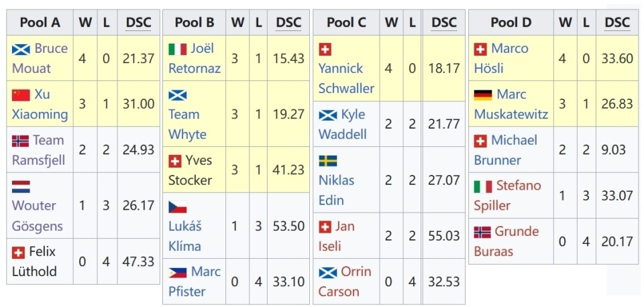
Task: Click the DSC header in Pool D
Action: 617,22
